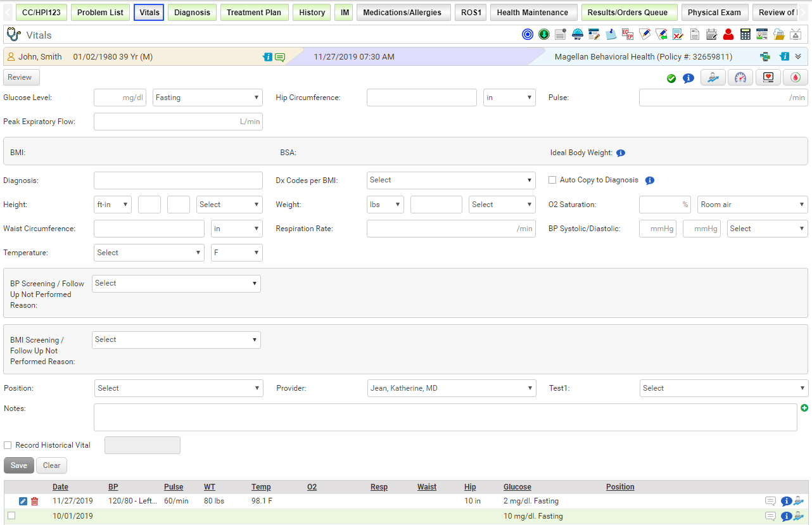
Task: Click the red person icon in toolbar
Action: pos(728,34)
